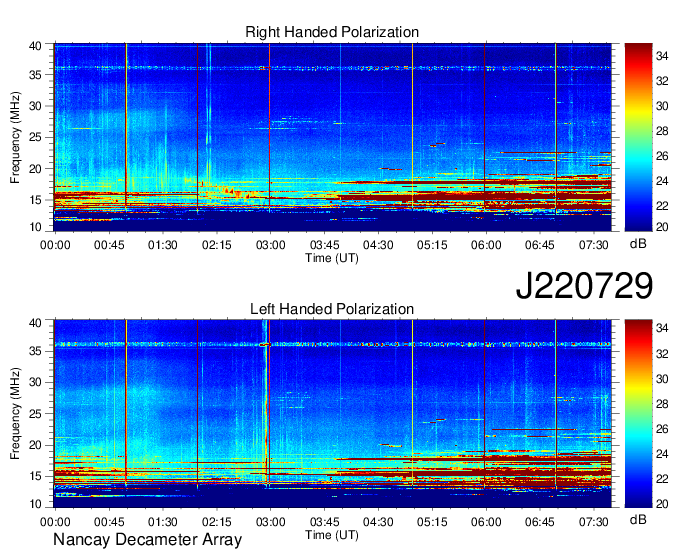
Task: Click the 35 MHz tick on Left Handed plot
Action: click(35, 351)
